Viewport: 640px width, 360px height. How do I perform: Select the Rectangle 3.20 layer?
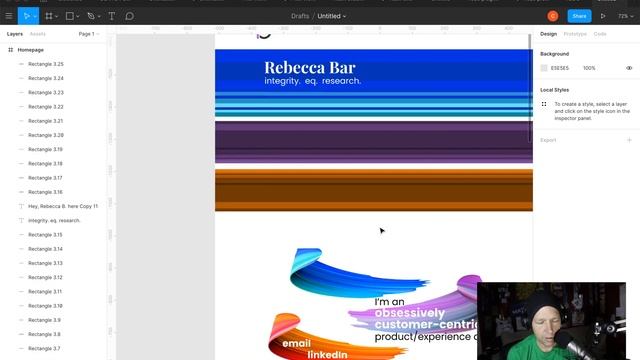46,135
